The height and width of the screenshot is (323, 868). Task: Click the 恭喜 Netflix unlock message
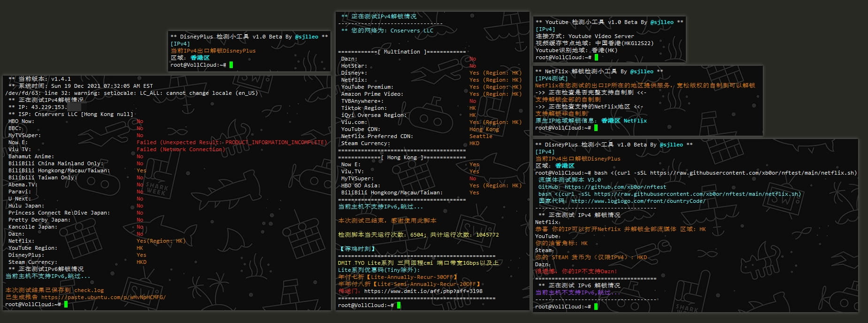[621, 229]
